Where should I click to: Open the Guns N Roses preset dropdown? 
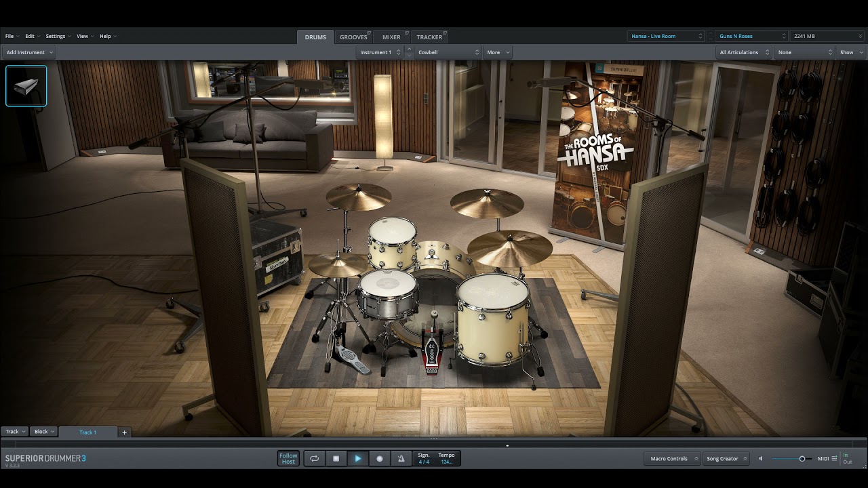tap(751, 36)
